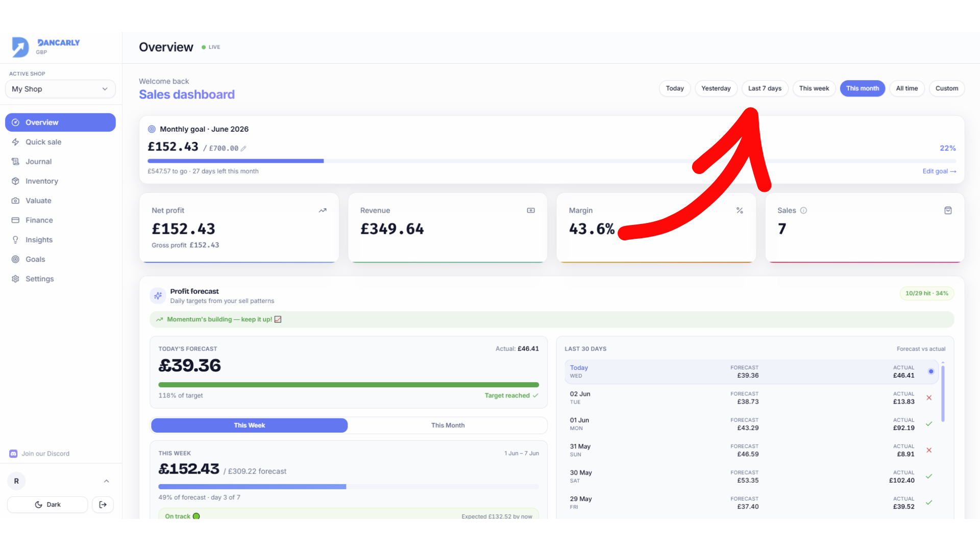The image size is (980, 551).
Task: Click the Profit forecast sparkle icon
Action: tap(158, 295)
